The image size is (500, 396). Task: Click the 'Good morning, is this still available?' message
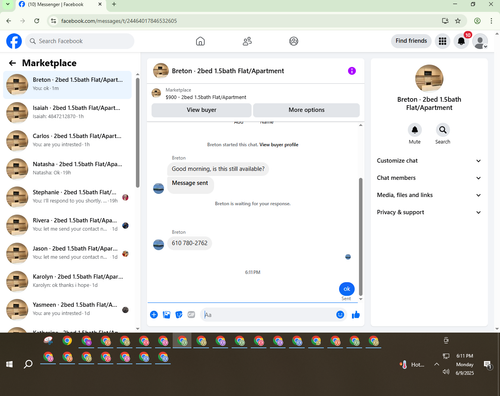(x=218, y=169)
